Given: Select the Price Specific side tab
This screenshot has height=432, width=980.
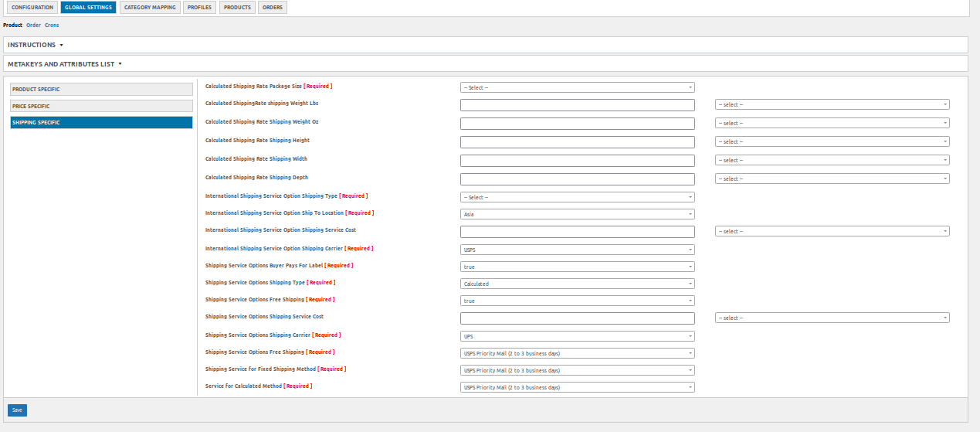Looking at the screenshot, I should click(x=101, y=106).
